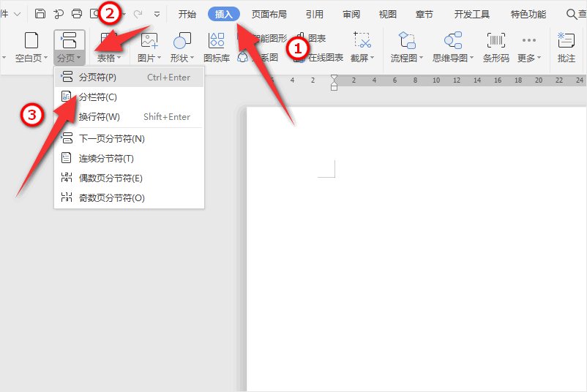Switch to the 页面布局 tab
The width and height of the screenshot is (587, 392).
[x=269, y=14]
